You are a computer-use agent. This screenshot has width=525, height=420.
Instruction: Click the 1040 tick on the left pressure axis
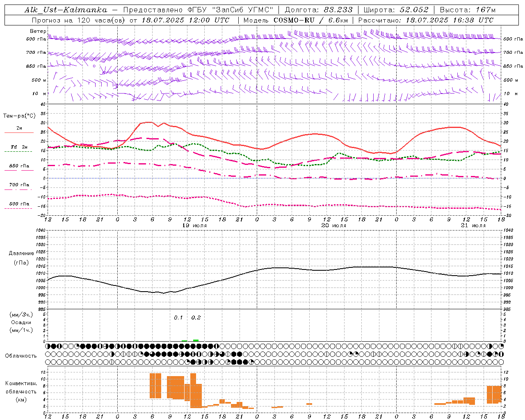click(x=41, y=230)
